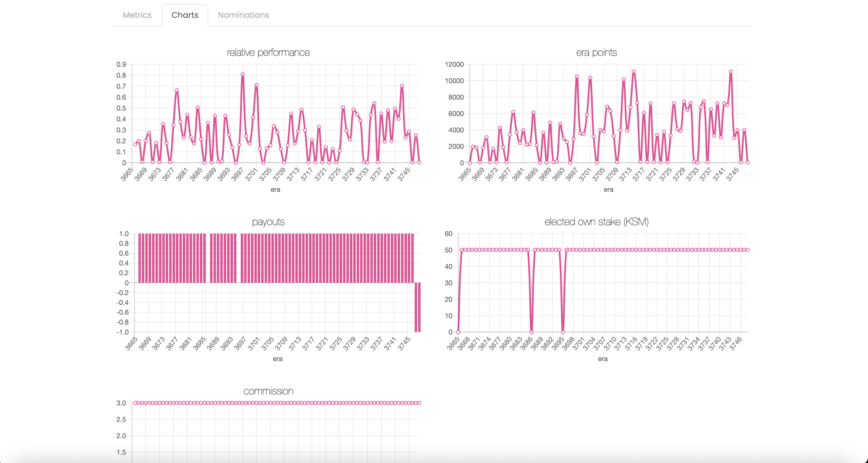Click era label 3665 under relative performance
The width and height of the screenshot is (868, 463).
click(x=127, y=174)
